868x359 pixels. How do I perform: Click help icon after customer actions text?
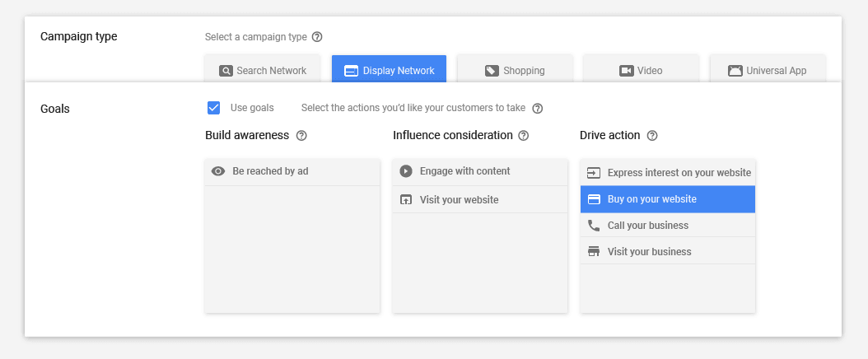538,108
